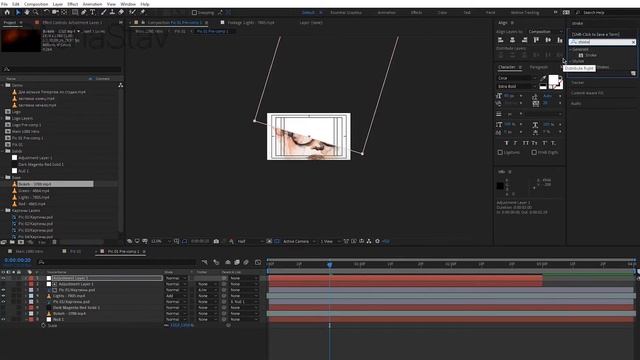The height and width of the screenshot is (360, 640).
Task: Open the Extra Bold font style dropdown
Action: click(x=517, y=86)
